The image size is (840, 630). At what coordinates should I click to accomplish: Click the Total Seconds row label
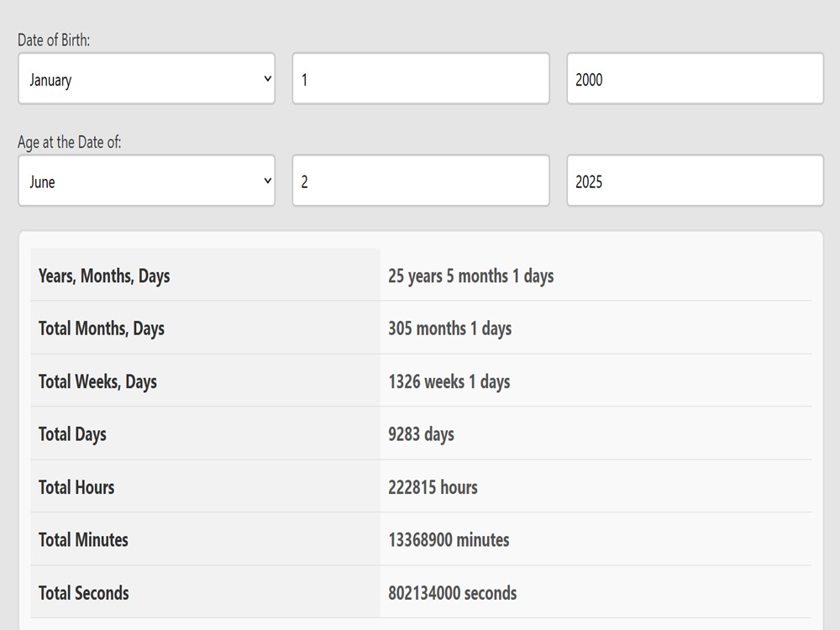(x=83, y=593)
